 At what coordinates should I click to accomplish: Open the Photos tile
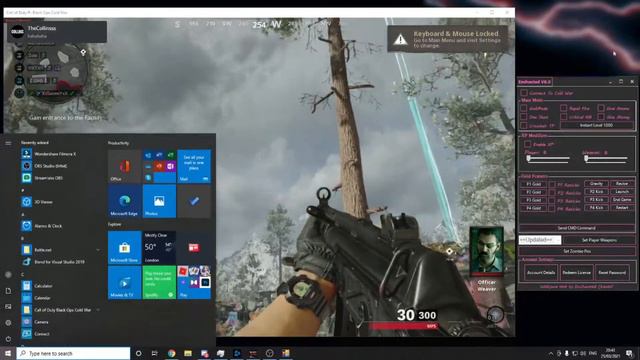tap(159, 201)
